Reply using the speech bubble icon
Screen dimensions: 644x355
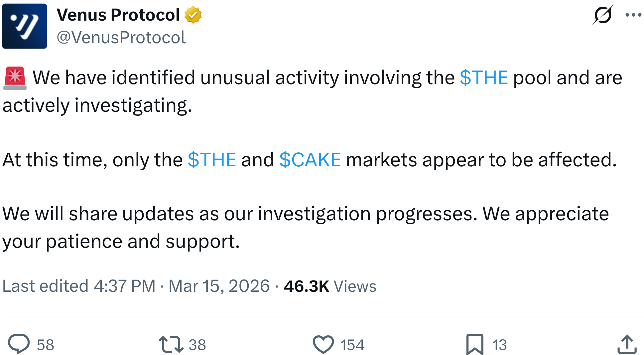(19, 344)
